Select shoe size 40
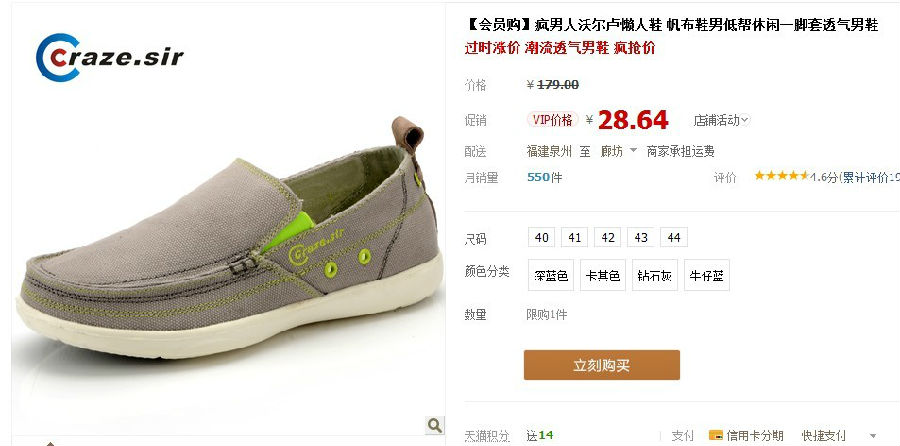Image resolution: width=900 pixels, height=446 pixels. click(541, 237)
